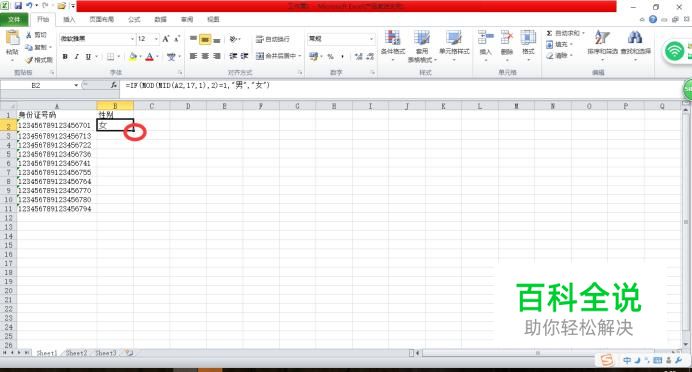Switch to the Data (数据) tab
This screenshot has width=692, height=372.
coord(161,19)
